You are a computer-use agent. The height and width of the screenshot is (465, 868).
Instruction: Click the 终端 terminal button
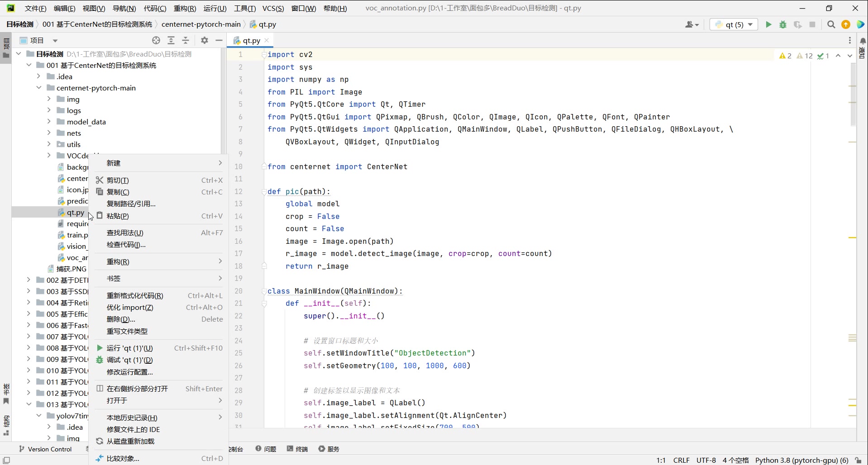point(297,449)
